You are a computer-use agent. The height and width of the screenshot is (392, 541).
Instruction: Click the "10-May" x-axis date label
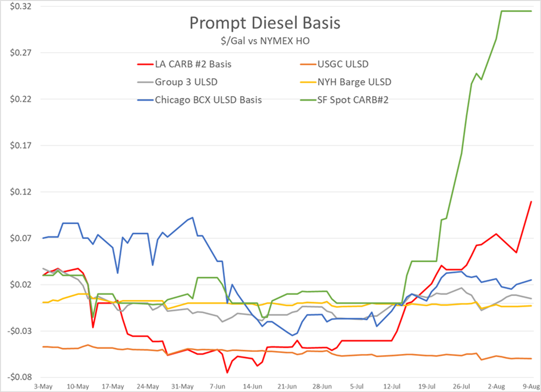(x=78, y=386)
